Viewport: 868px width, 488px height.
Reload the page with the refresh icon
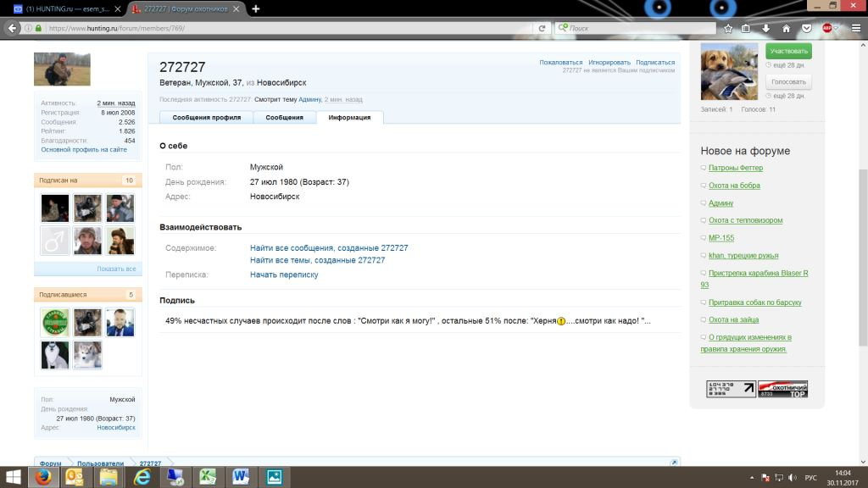click(542, 28)
